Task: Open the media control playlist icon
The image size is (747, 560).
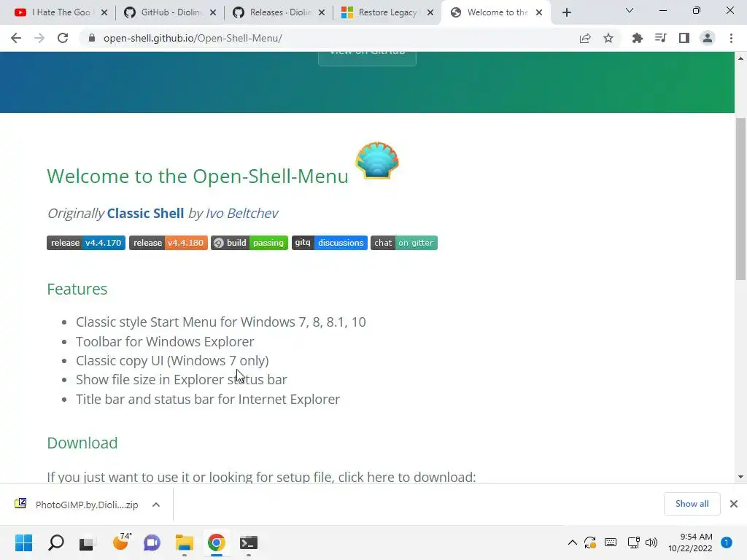Action: [x=660, y=38]
